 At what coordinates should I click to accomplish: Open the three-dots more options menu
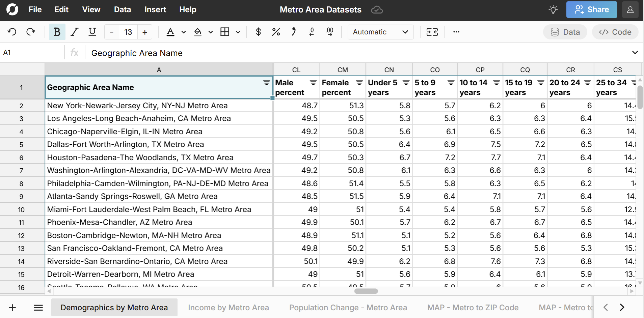coord(456,32)
